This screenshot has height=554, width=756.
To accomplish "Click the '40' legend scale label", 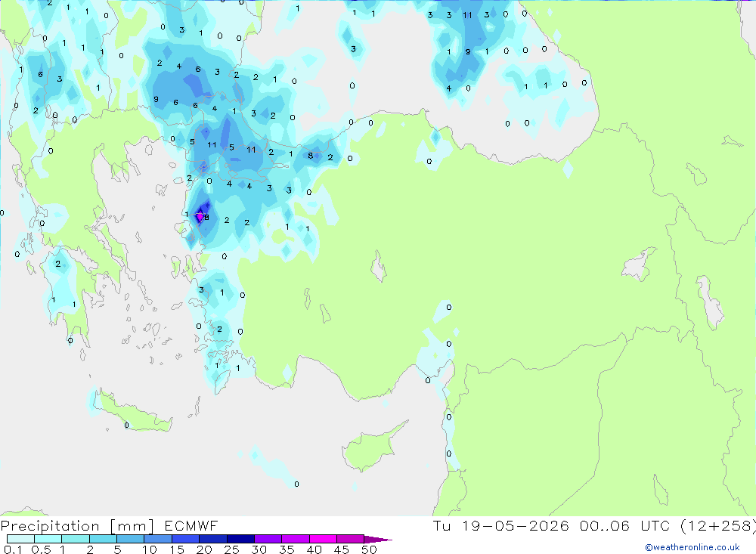I will click(314, 549).
